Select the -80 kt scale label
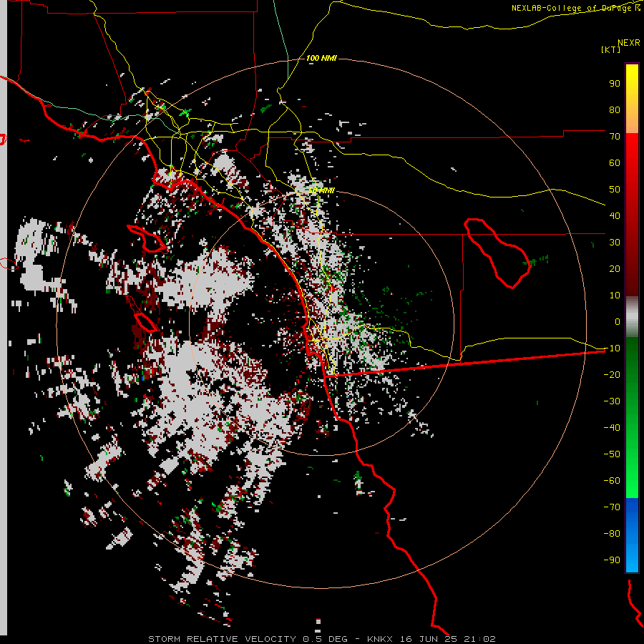Viewport: 644px width, 644px height. (x=612, y=534)
